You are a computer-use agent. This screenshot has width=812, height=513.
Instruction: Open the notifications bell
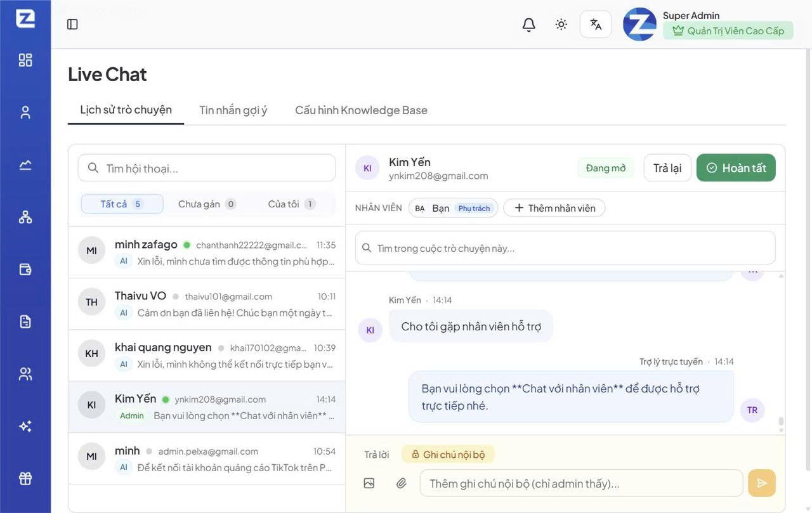528,24
